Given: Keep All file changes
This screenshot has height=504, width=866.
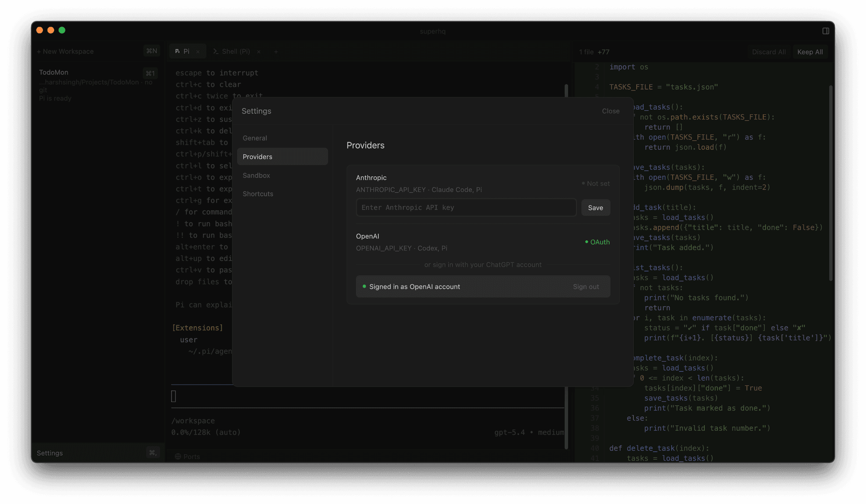Looking at the screenshot, I should tap(810, 52).
